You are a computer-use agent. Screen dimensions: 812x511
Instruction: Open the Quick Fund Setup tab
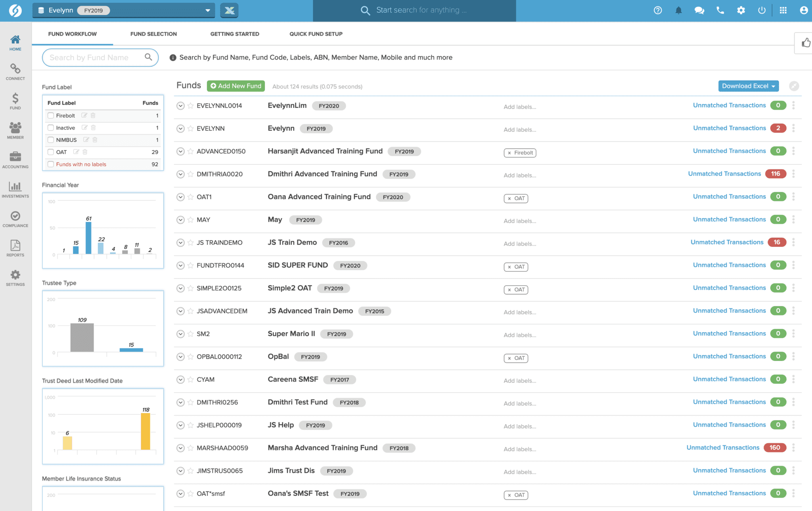tap(316, 34)
